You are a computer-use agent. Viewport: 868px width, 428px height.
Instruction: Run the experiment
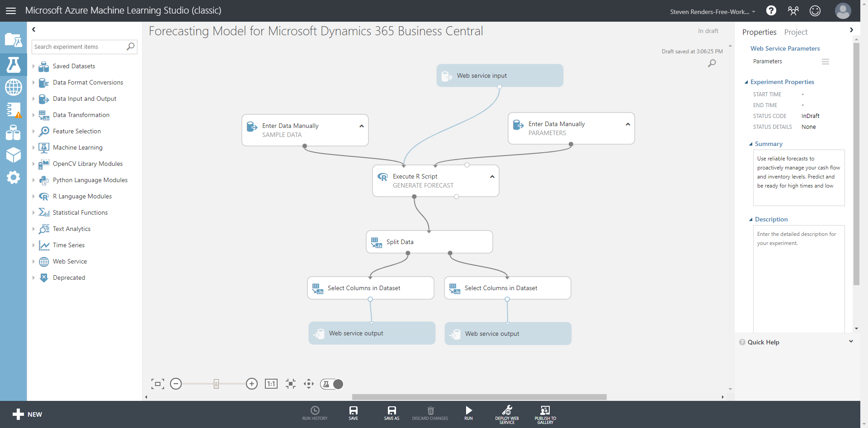pos(469,413)
